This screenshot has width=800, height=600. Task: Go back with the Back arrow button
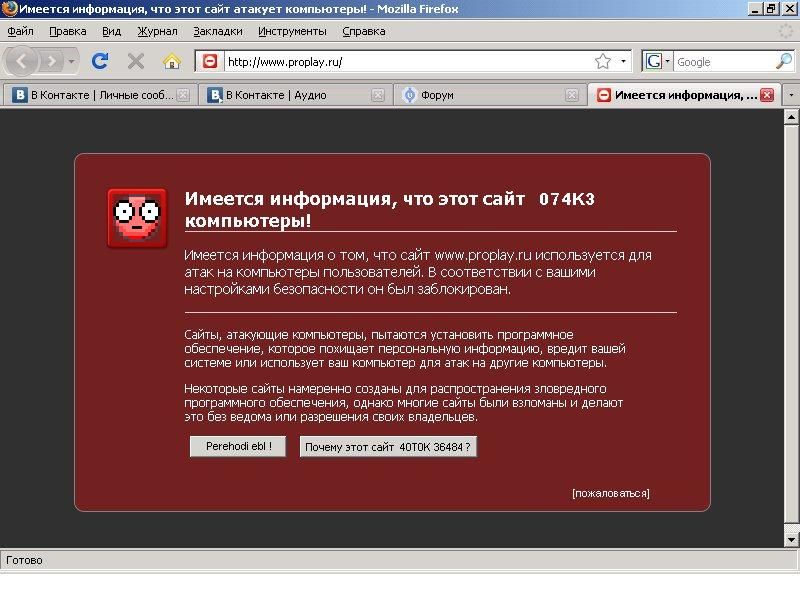click(21, 62)
